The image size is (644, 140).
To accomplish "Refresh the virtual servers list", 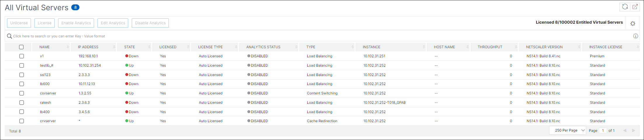I will pos(625,7).
